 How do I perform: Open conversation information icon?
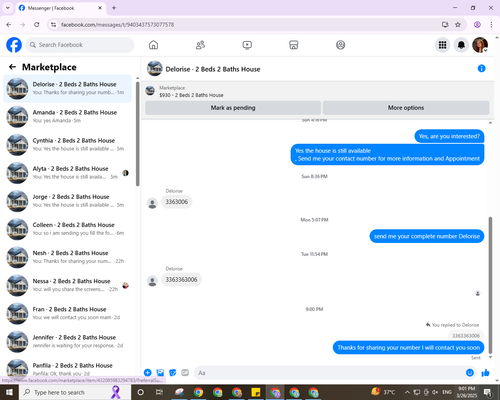[481, 68]
